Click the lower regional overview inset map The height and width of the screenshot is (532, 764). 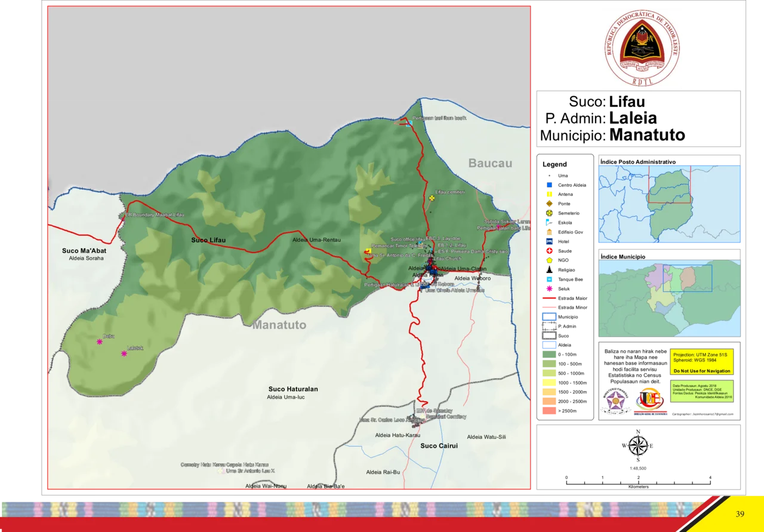(x=669, y=299)
